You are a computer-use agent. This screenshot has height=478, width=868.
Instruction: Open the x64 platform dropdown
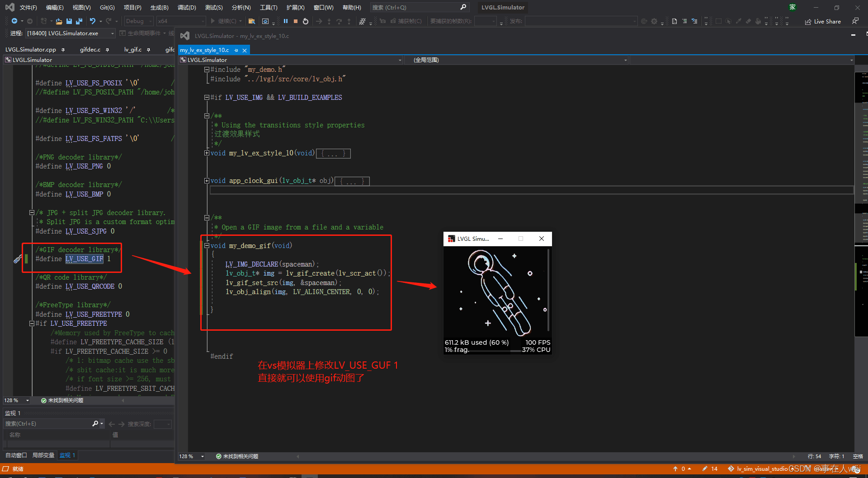coord(181,21)
